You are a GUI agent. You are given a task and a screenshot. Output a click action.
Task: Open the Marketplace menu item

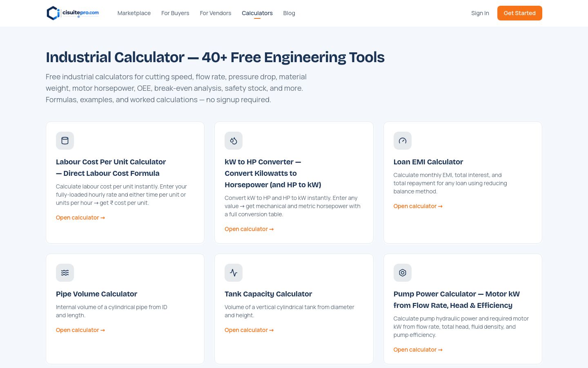click(x=134, y=13)
